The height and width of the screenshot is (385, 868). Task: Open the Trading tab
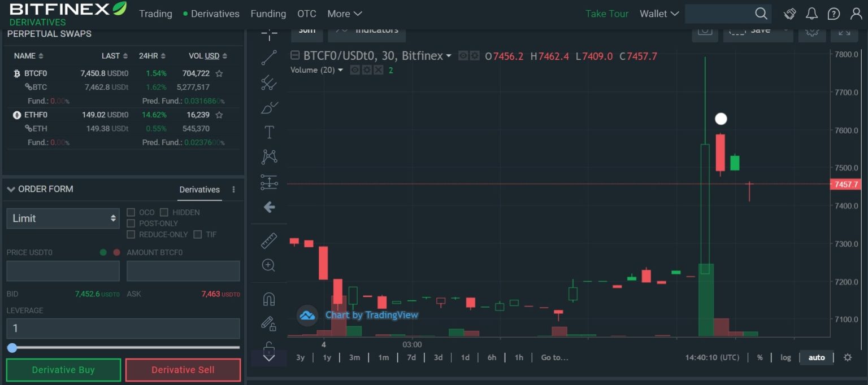click(155, 14)
